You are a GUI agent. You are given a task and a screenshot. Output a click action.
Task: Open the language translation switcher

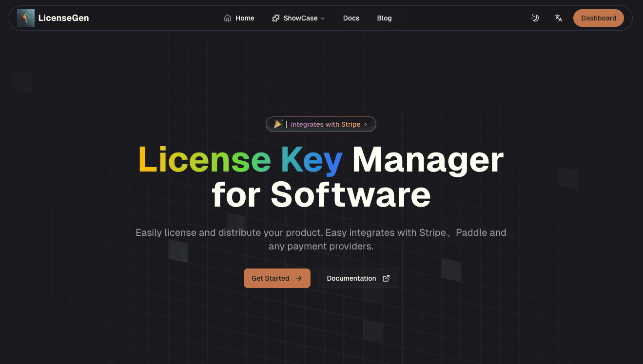tap(559, 18)
